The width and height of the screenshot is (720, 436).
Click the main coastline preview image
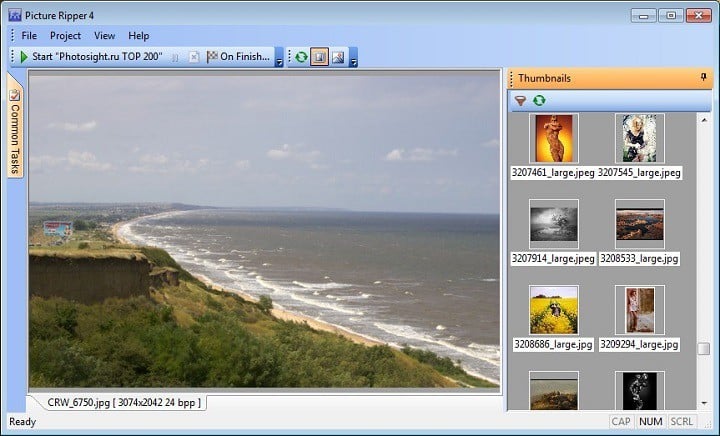coord(264,229)
